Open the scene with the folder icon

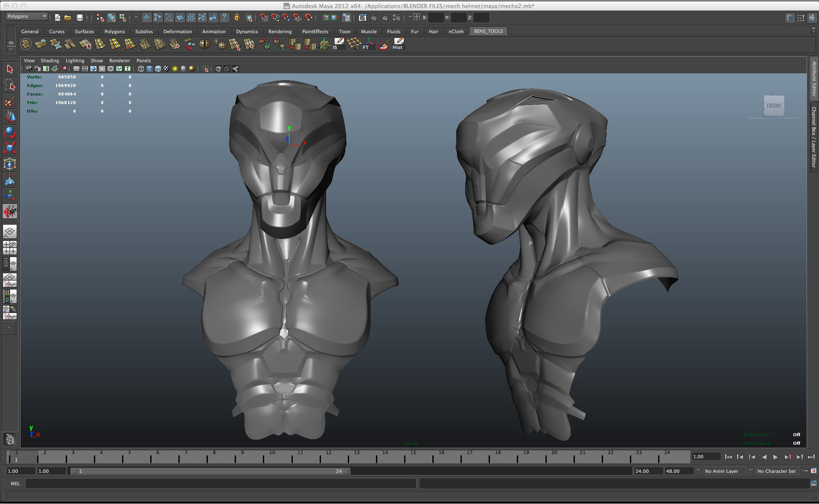click(x=68, y=17)
